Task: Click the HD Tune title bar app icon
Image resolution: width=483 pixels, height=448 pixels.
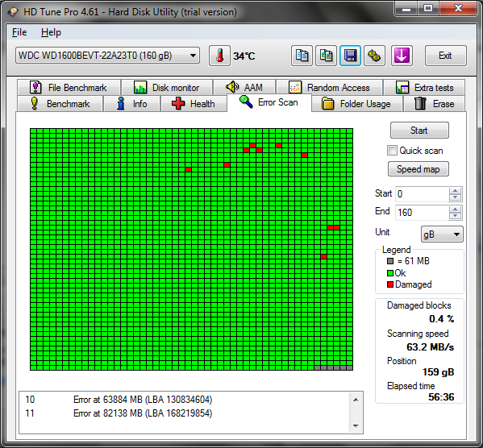Action: click(x=13, y=12)
